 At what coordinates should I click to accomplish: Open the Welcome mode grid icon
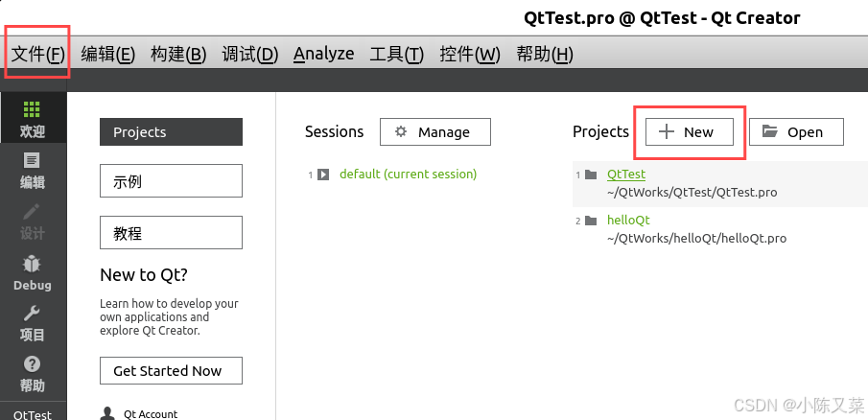pyautogui.click(x=32, y=110)
